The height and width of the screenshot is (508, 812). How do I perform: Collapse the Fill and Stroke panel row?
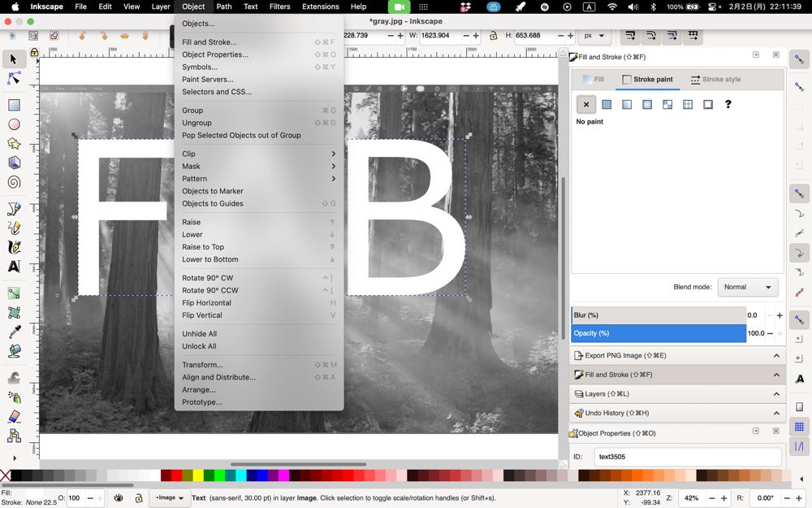click(677, 375)
